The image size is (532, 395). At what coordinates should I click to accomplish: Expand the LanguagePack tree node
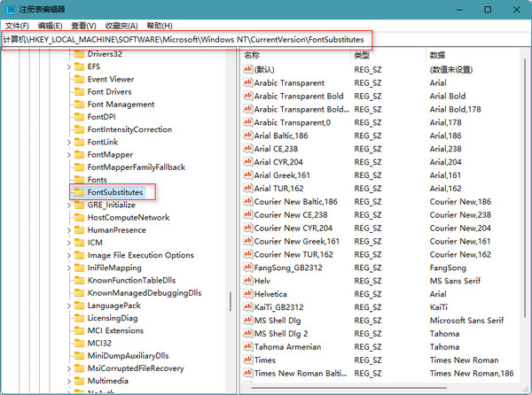pyautogui.click(x=69, y=306)
